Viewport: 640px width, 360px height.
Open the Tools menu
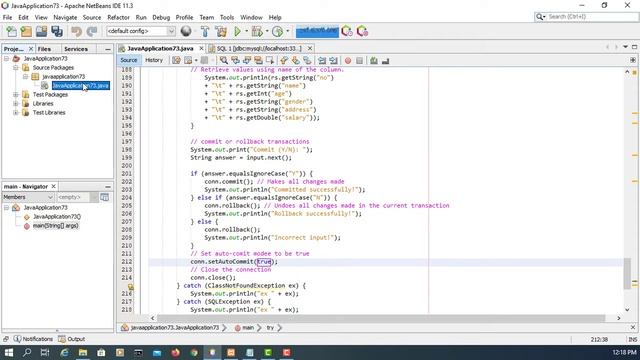click(x=227, y=18)
